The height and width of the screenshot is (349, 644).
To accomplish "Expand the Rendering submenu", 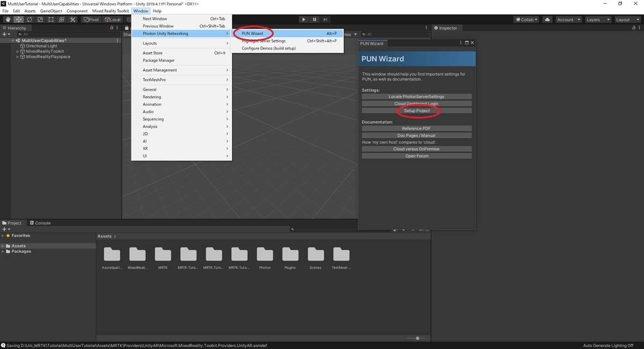I will click(x=181, y=97).
